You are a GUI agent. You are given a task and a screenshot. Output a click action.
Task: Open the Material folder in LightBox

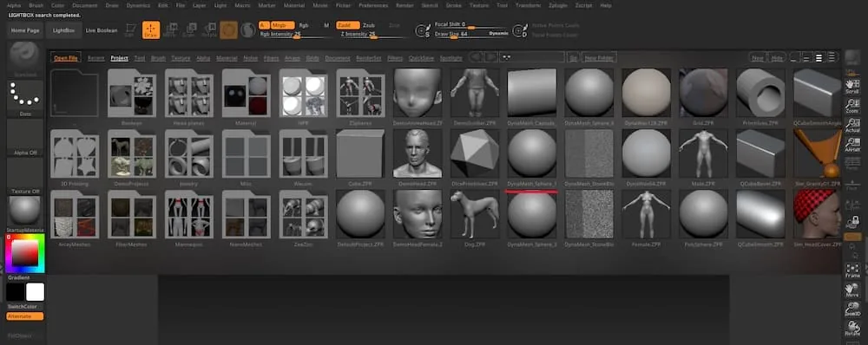click(x=246, y=93)
